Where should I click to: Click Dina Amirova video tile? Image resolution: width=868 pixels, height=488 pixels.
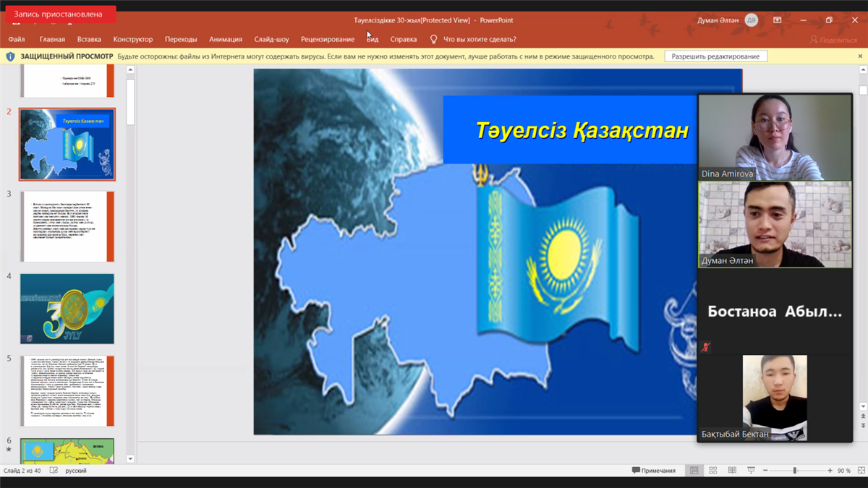click(775, 137)
